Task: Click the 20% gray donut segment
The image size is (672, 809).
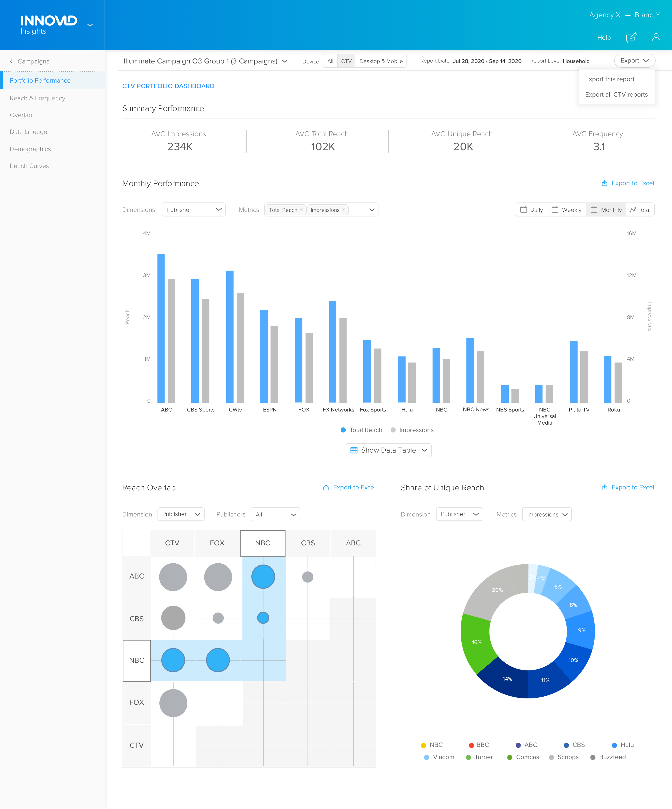Action: (497, 590)
